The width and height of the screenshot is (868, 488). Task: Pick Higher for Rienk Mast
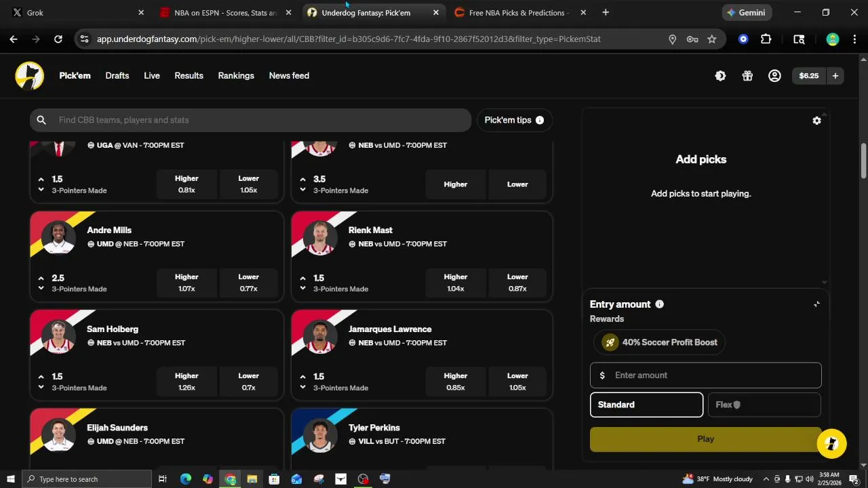(455, 283)
